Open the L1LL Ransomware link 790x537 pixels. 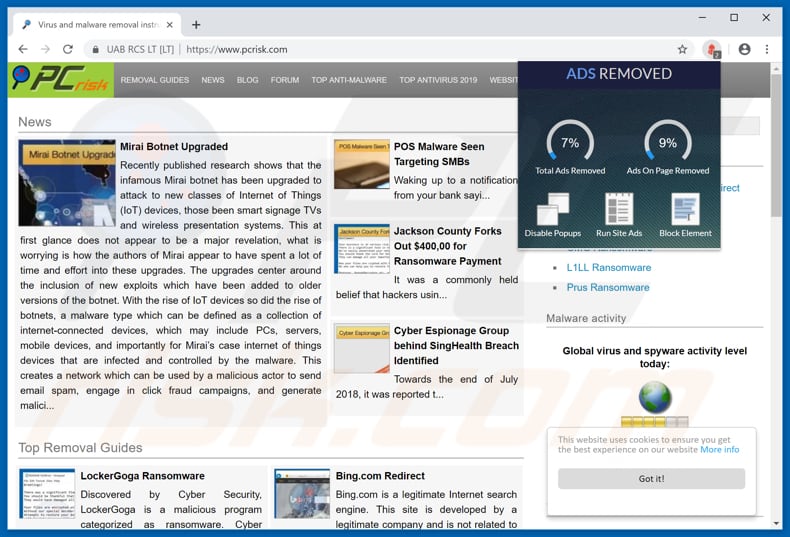pyautogui.click(x=608, y=267)
